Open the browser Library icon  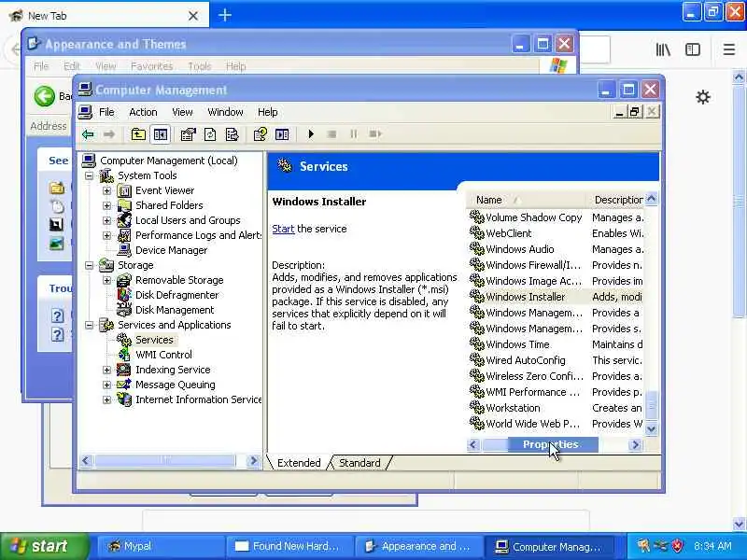pyautogui.click(x=663, y=49)
